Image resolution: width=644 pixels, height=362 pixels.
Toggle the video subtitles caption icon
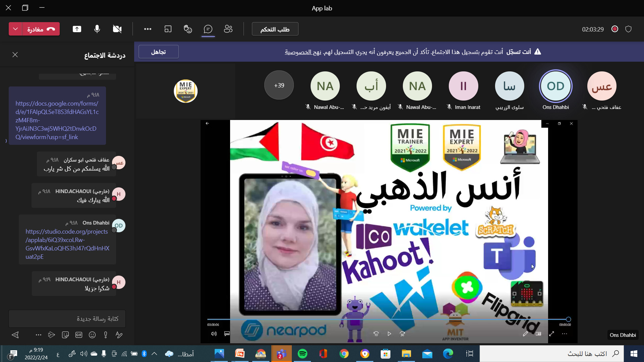(x=227, y=334)
